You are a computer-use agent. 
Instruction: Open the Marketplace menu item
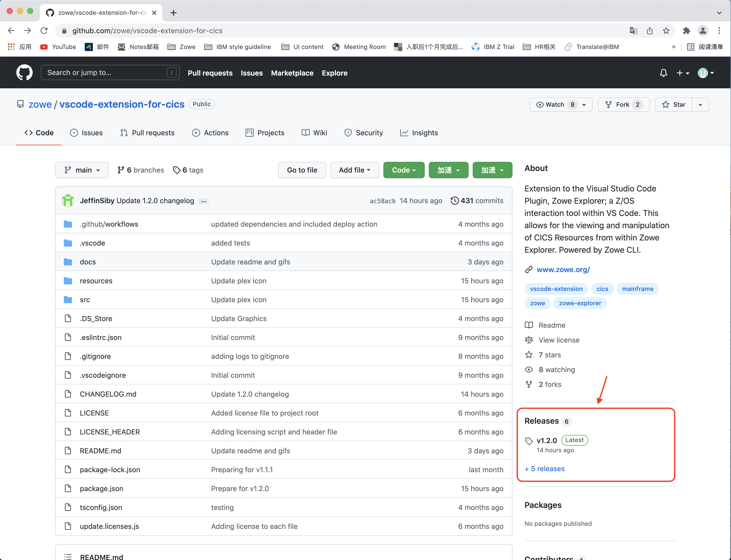[x=292, y=73]
